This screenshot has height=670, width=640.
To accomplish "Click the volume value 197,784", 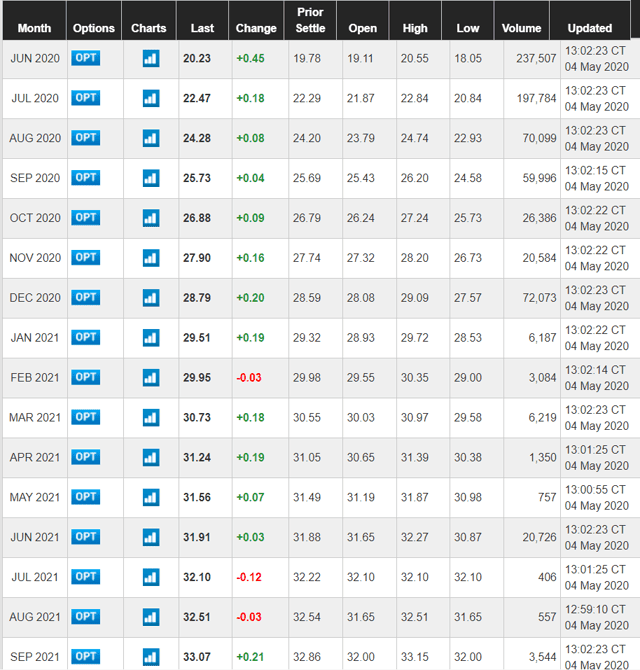I will tap(537, 98).
